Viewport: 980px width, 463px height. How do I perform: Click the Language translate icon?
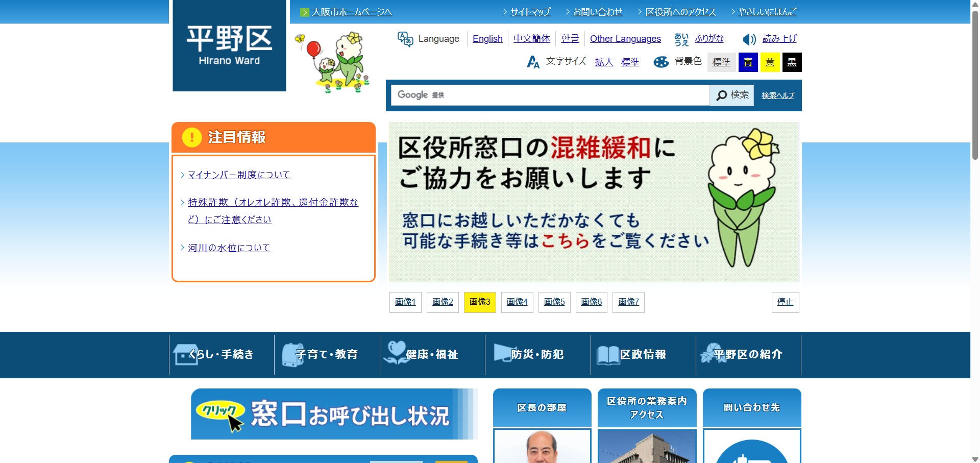click(x=405, y=39)
